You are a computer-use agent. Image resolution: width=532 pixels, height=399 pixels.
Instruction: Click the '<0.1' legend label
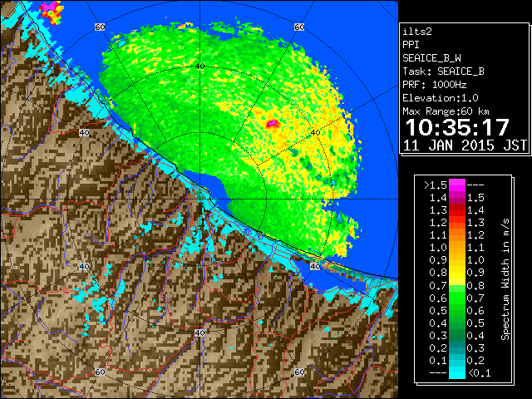coord(479,373)
